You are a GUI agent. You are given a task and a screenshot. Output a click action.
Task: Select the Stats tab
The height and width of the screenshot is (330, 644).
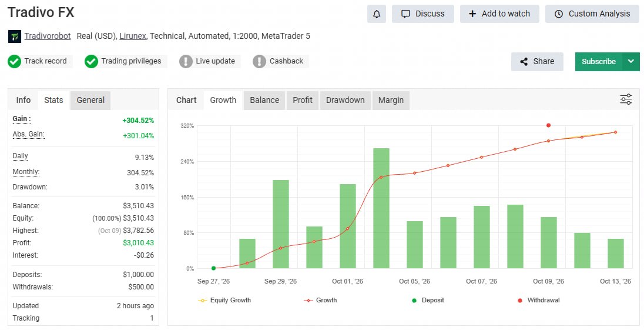[54, 100]
